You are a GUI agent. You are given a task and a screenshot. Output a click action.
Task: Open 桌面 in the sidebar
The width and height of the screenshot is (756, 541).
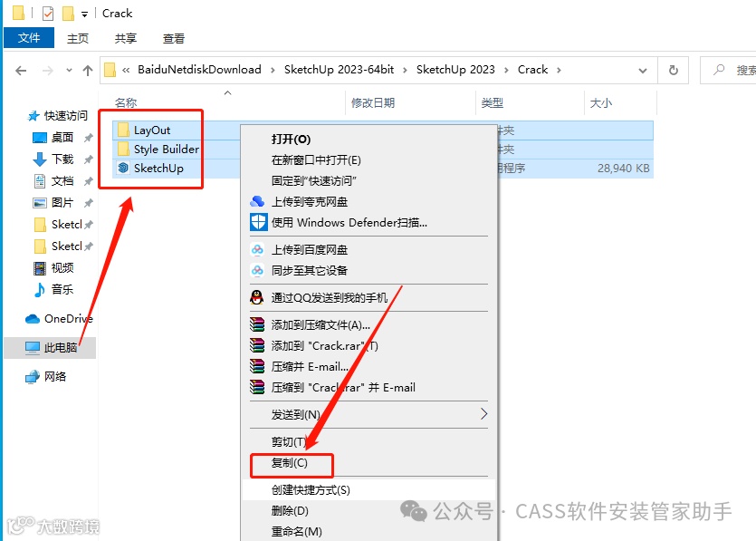[x=54, y=138]
